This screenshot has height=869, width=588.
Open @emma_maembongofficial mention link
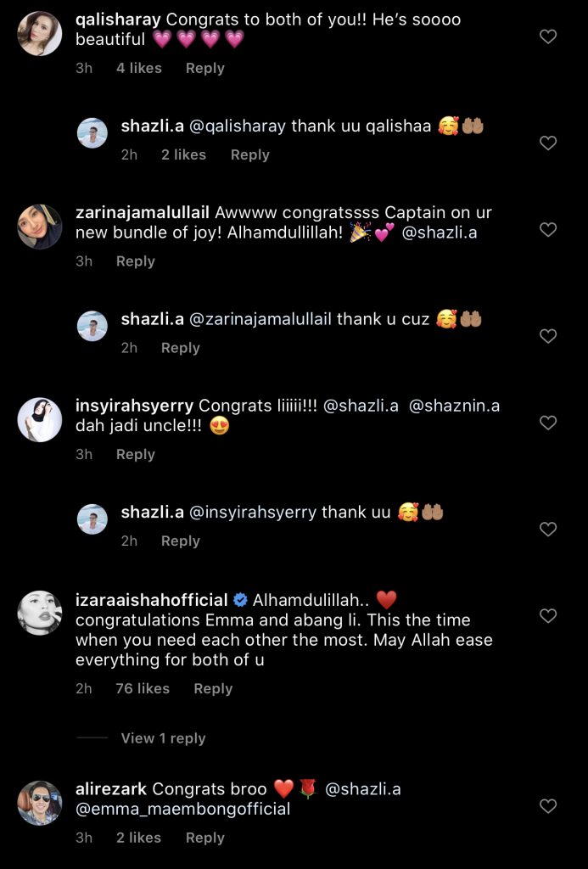(183, 809)
